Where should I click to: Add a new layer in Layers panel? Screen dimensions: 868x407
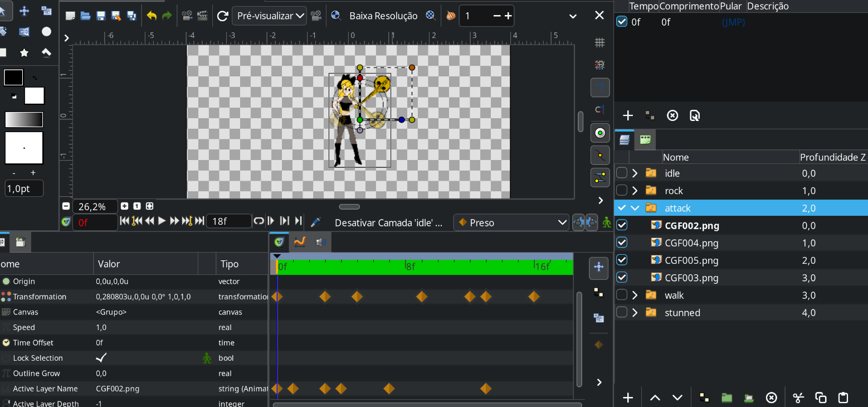click(x=628, y=398)
